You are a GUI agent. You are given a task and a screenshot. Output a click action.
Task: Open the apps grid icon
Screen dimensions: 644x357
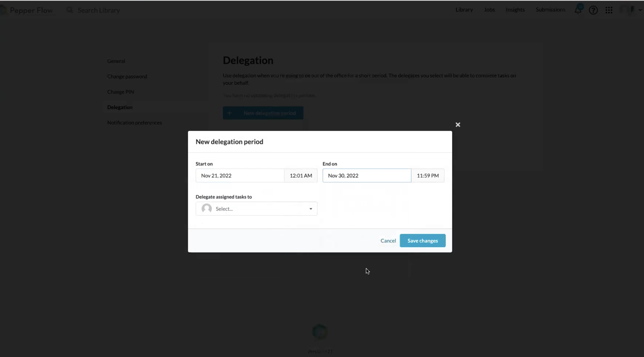pyautogui.click(x=609, y=10)
